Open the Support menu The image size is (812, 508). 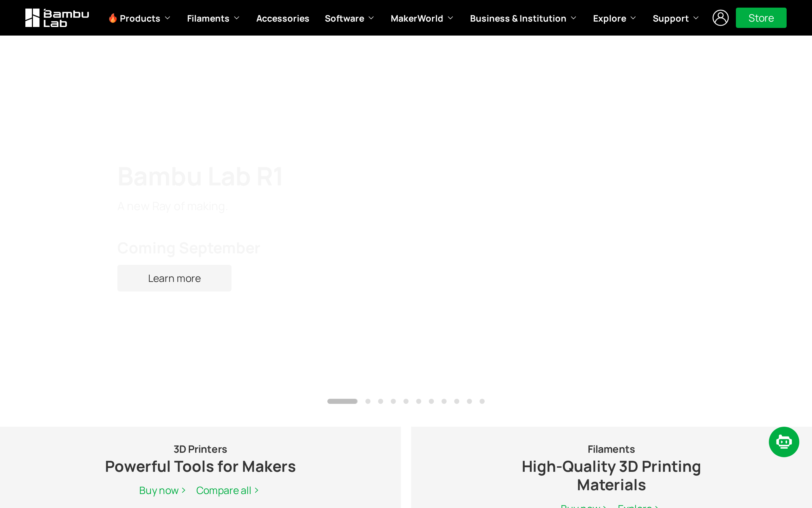(671, 18)
